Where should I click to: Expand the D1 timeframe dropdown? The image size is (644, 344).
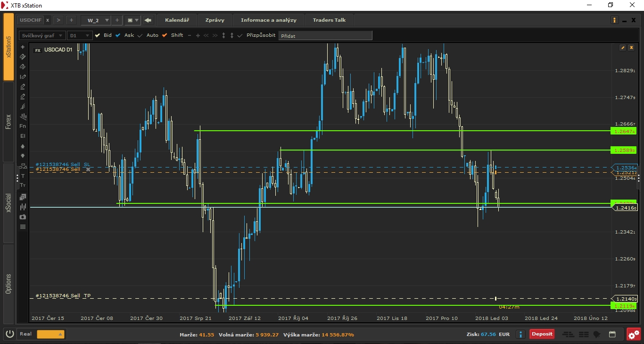pyautogui.click(x=79, y=35)
